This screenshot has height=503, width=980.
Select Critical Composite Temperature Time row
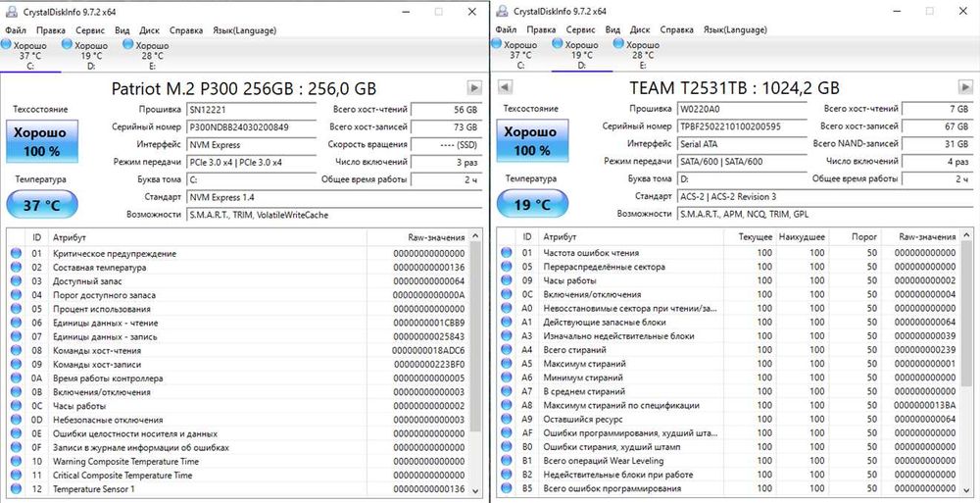coord(237,475)
